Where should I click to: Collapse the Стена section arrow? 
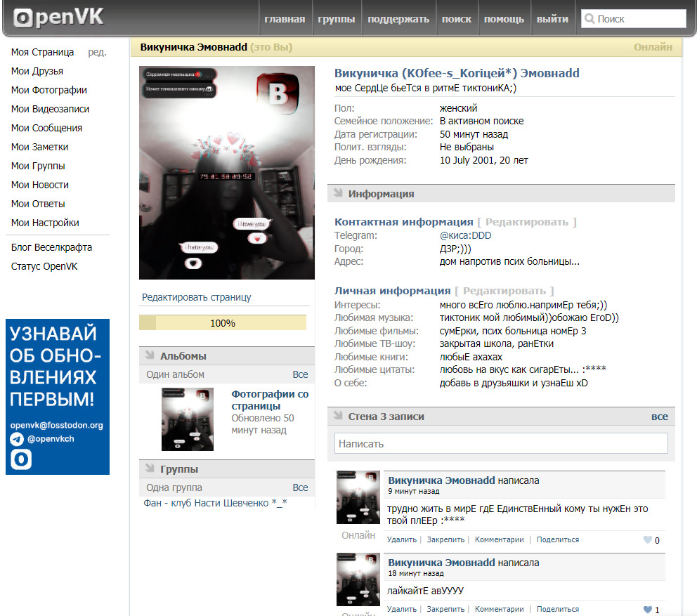[338, 416]
